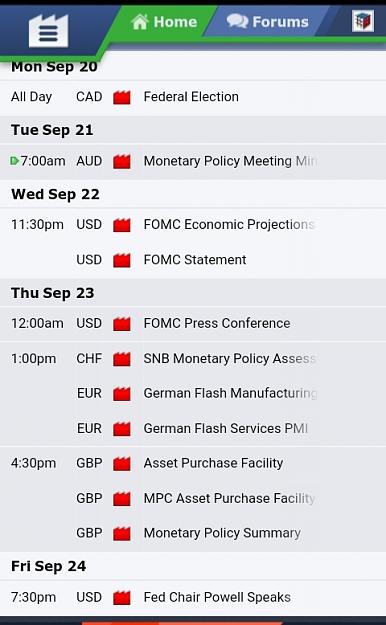Open the Federal Election event
This screenshot has height=625, width=386.
click(x=191, y=97)
